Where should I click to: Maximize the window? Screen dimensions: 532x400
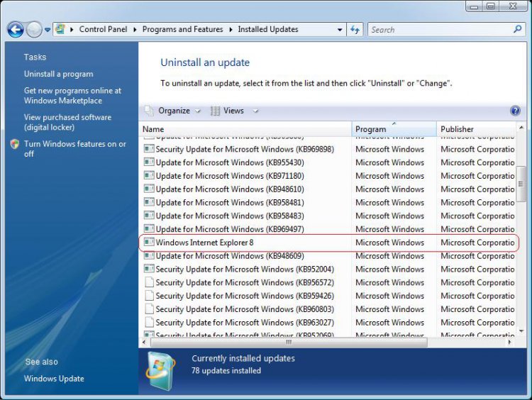(x=491, y=6)
